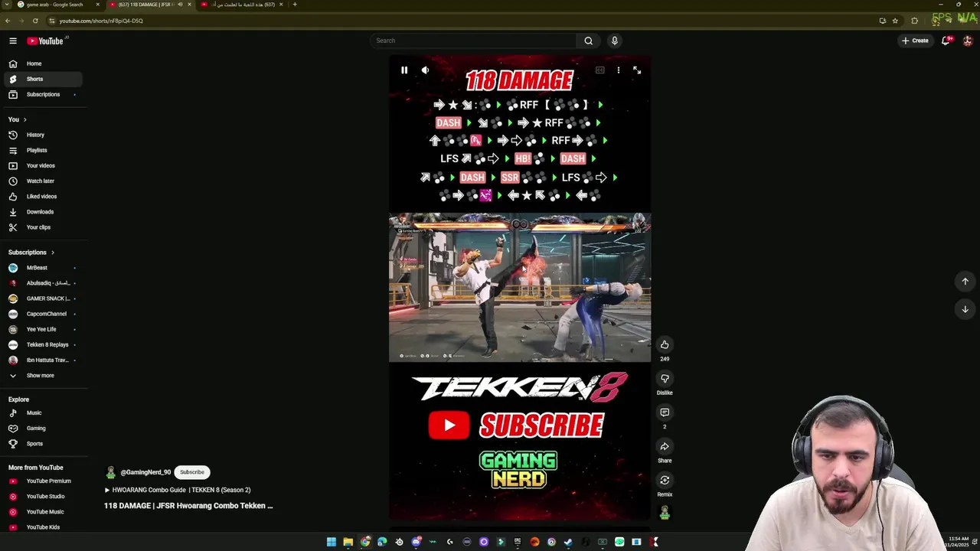Toggle captions on the Short
This screenshot has height=551, width=980.
(600, 70)
